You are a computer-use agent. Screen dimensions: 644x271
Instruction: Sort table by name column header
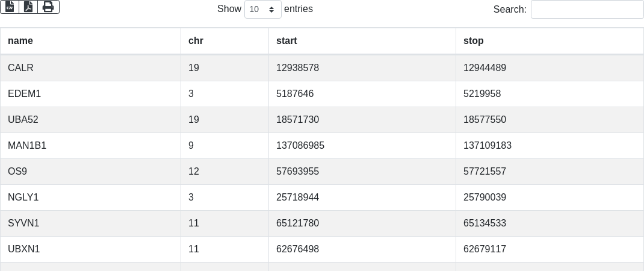pos(20,41)
